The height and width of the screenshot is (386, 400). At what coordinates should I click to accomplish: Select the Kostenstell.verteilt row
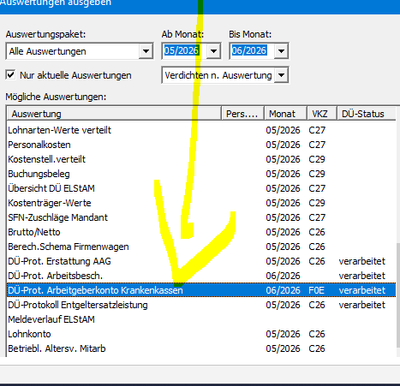pos(201,159)
